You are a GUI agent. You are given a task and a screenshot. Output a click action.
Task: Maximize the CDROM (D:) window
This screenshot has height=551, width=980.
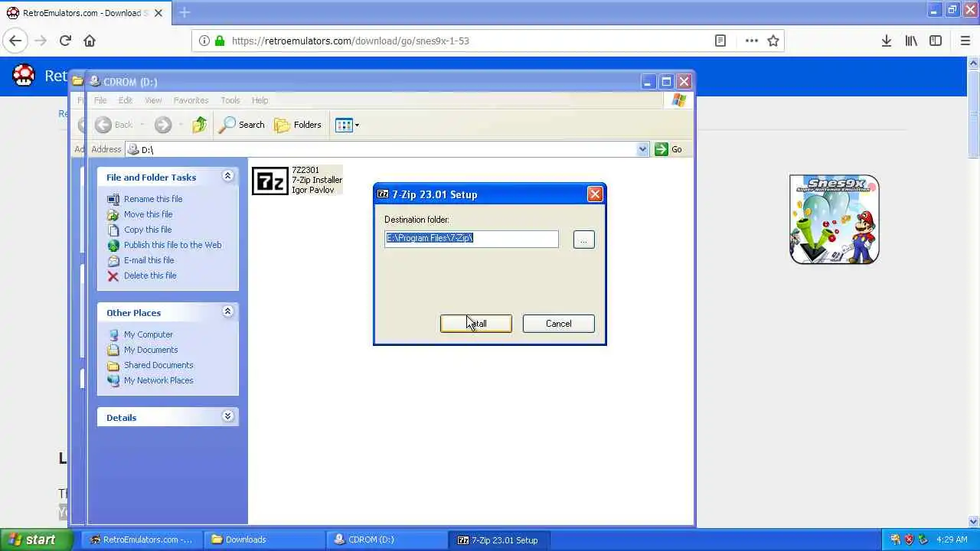click(666, 81)
